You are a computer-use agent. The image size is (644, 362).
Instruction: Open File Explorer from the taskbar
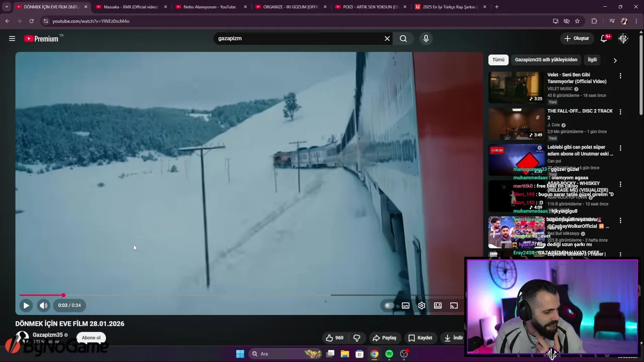(x=345, y=354)
